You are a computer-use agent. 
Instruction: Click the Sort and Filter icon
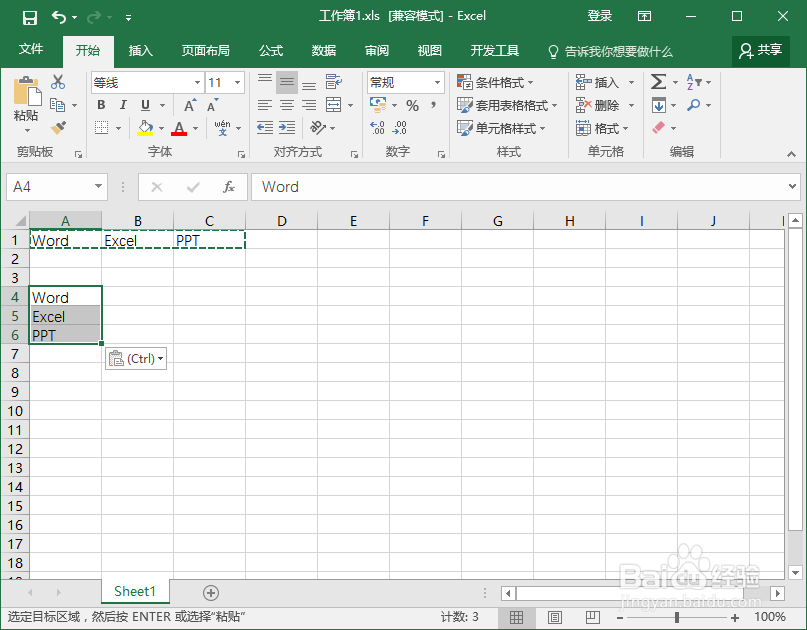[693, 82]
